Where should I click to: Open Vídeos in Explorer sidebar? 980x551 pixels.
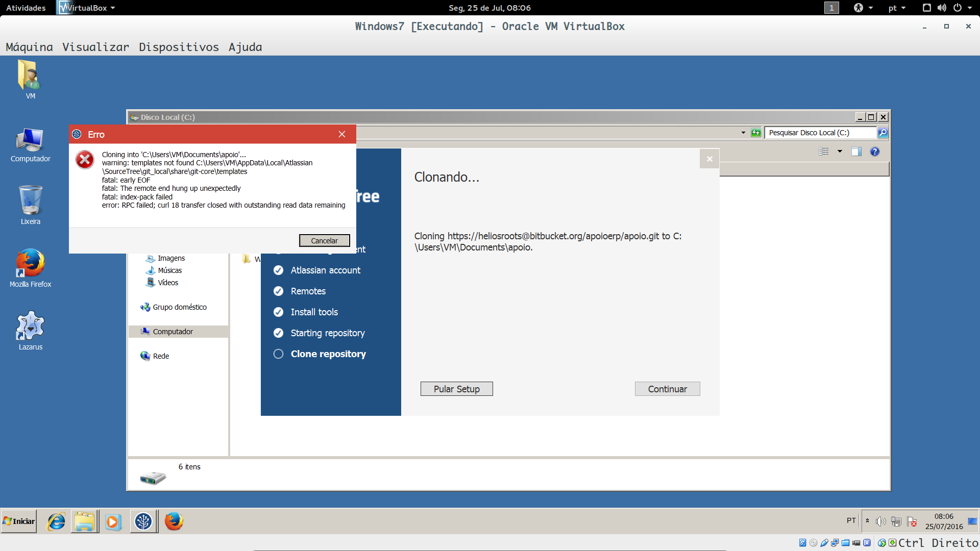(x=162, y=283)
